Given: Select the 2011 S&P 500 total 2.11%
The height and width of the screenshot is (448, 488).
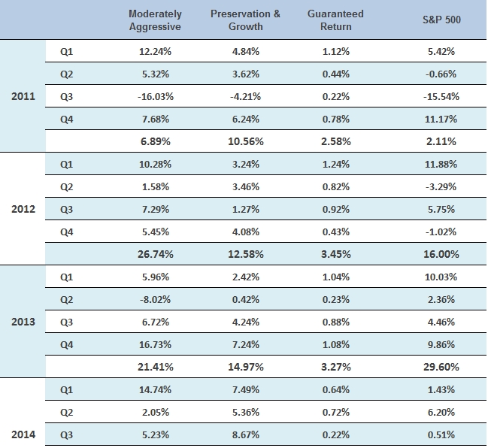Looking at the screenshot, I should point(442,141).
